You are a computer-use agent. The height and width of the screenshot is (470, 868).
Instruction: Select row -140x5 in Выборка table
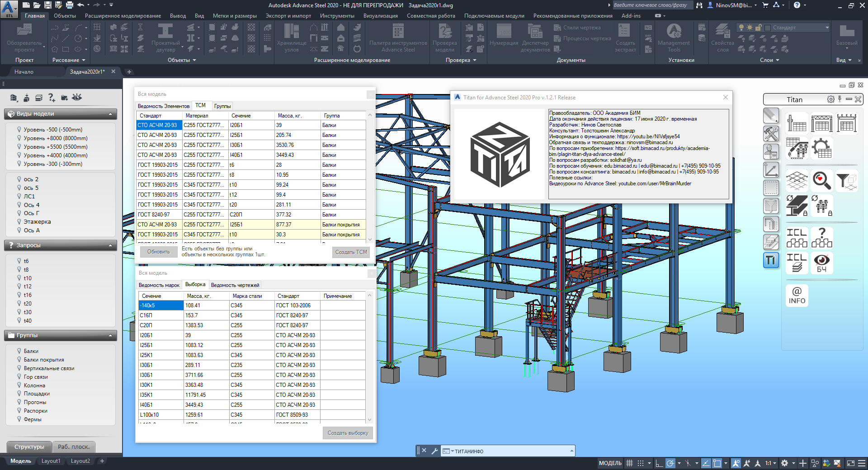click(x=252, y=305)
